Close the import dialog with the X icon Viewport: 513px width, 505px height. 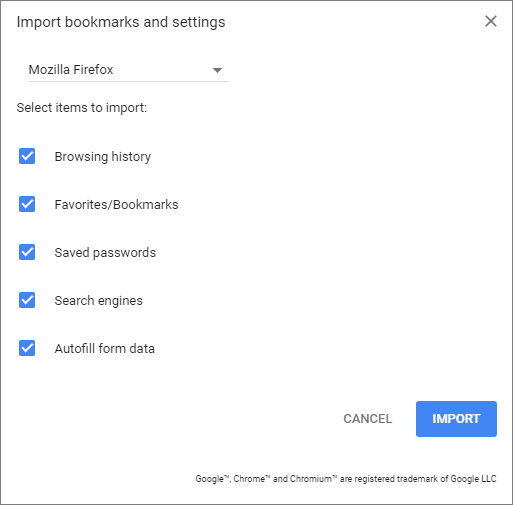[x=491, y=21]
